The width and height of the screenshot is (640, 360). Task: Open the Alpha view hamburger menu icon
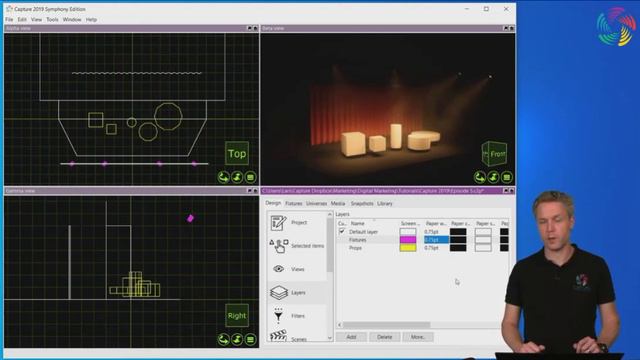point(251,177)
